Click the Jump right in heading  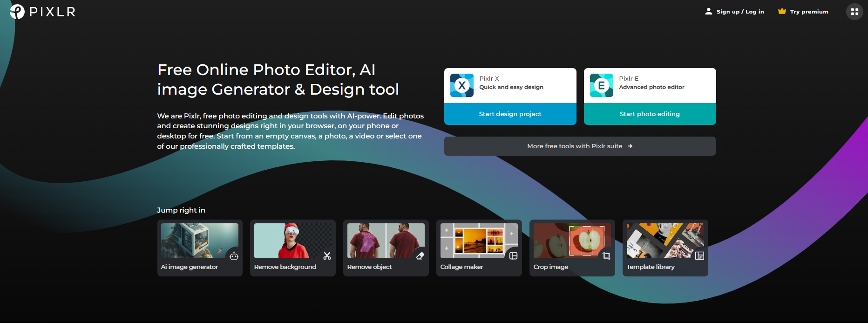(181, 210)
